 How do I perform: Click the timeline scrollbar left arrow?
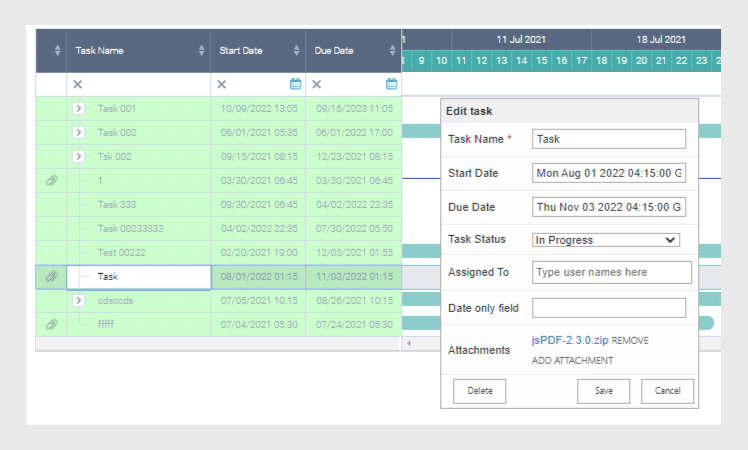click(x=409, y=343)
